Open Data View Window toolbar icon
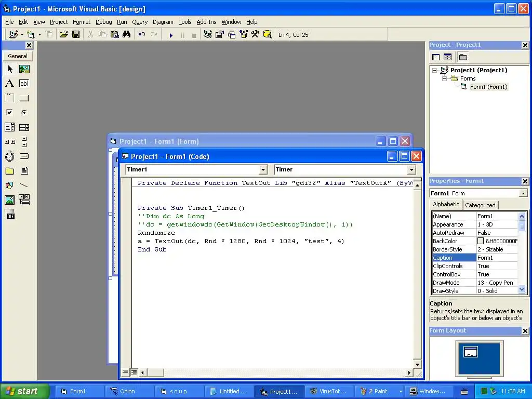532x399 pixels. [268, 35]
